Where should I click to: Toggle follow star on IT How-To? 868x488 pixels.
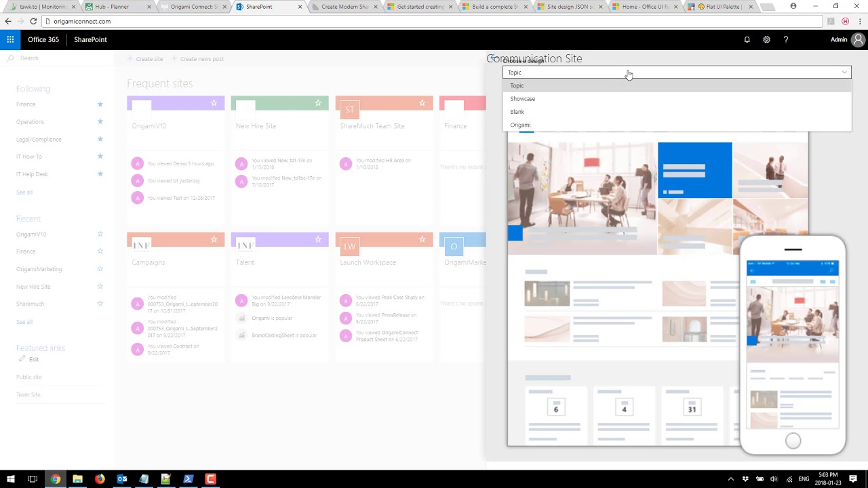pos(100,157)
